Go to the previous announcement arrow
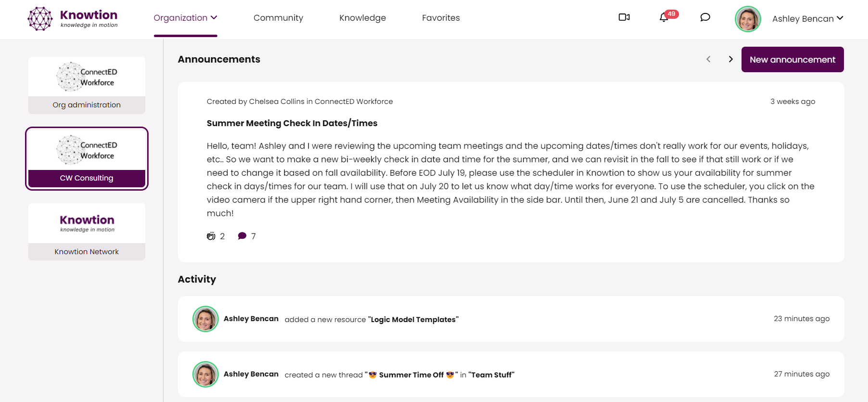868x402 pixels. pos(708,59)
